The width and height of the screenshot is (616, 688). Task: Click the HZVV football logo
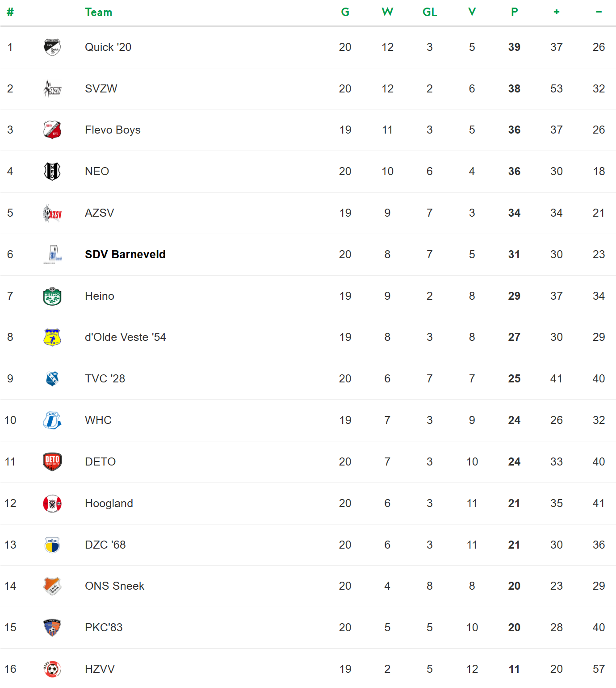point(52,669)
